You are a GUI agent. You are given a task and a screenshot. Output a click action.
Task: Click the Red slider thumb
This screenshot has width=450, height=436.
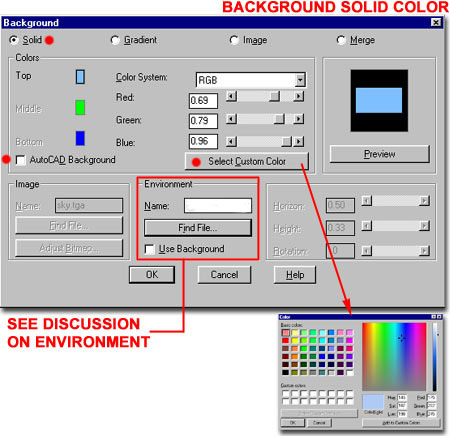pyautogui.click(x=275, y=97)
